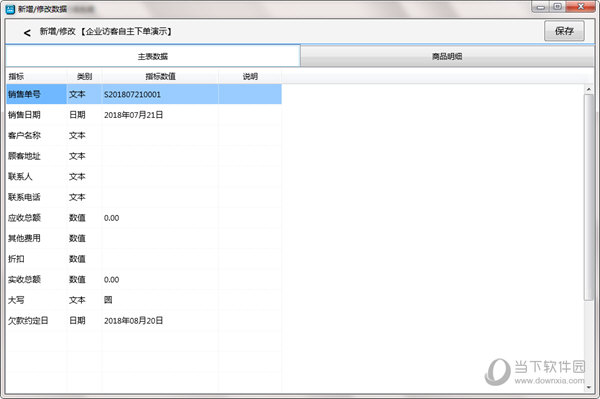Click 日期 type in 销售日期 row
The height and width of the screenshot is (399, 600).
(77, 115)
